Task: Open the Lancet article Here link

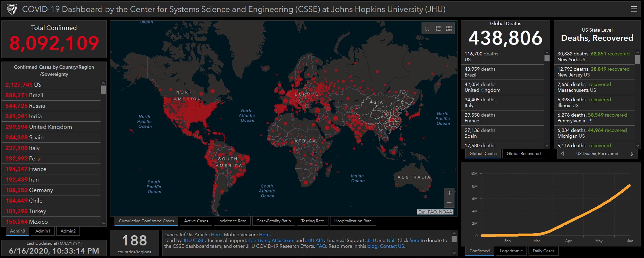Action: (216, 235)
